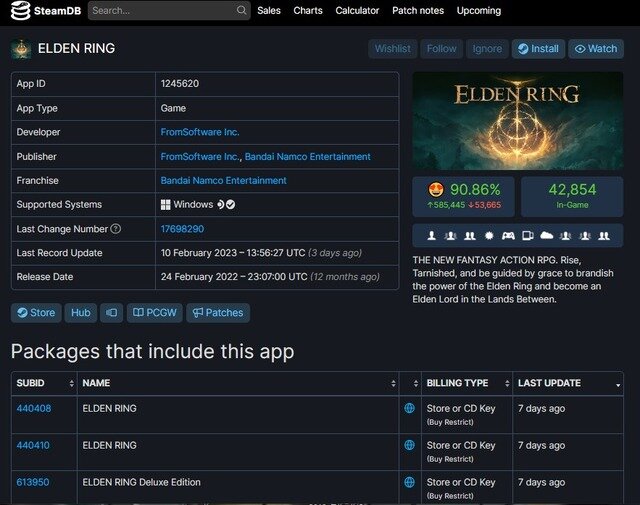Open package 440408 link
The height and width of the screenshot is (505, 640).
tap(34, 408)
